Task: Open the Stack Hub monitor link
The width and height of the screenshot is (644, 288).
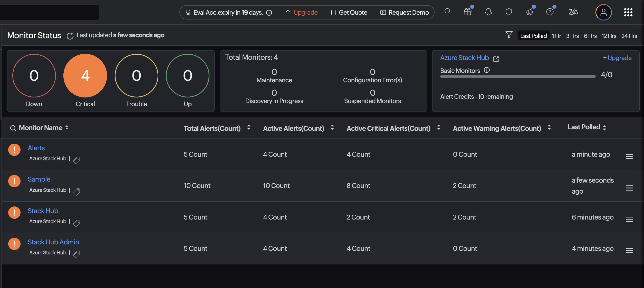Action: [43, 211]
